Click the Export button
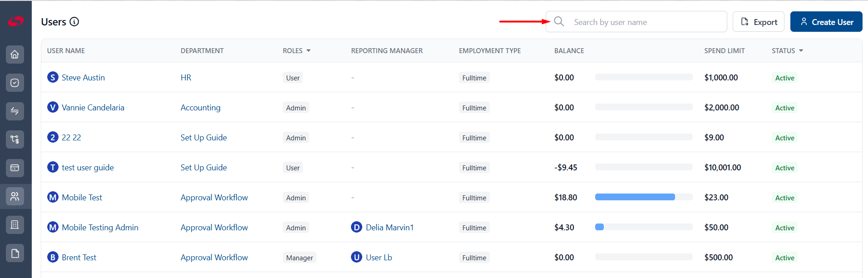The width and height of the screenshot is (868, 278). pyautogui.click(x=759, y=22)
